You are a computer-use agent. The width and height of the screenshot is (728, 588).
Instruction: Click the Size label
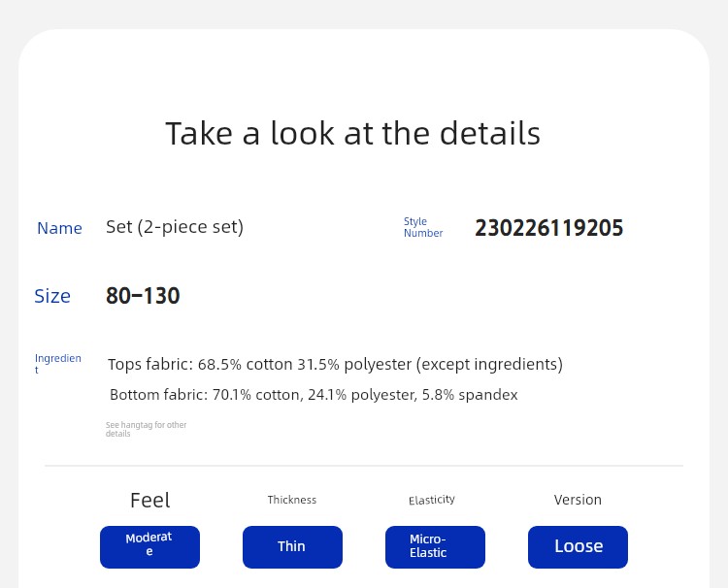[x=52, y=296]
